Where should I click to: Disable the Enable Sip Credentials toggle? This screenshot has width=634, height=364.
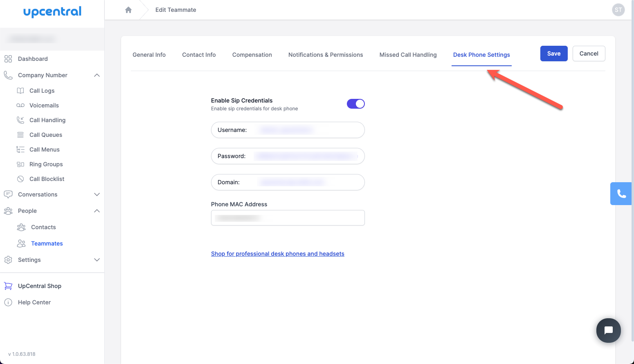355,103
